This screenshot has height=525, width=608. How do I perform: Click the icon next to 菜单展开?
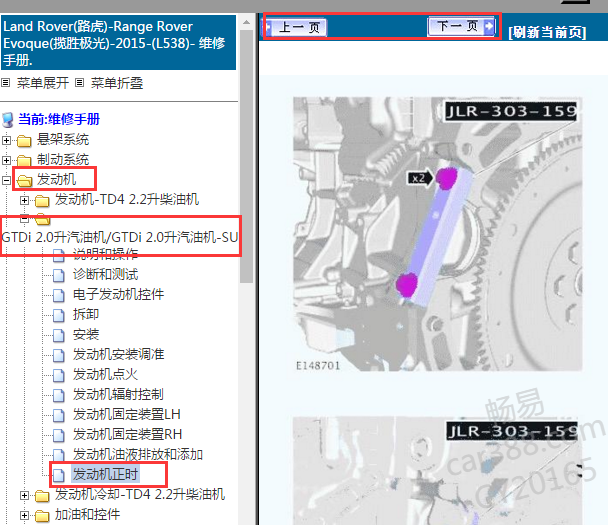click(x=5, y=83)
